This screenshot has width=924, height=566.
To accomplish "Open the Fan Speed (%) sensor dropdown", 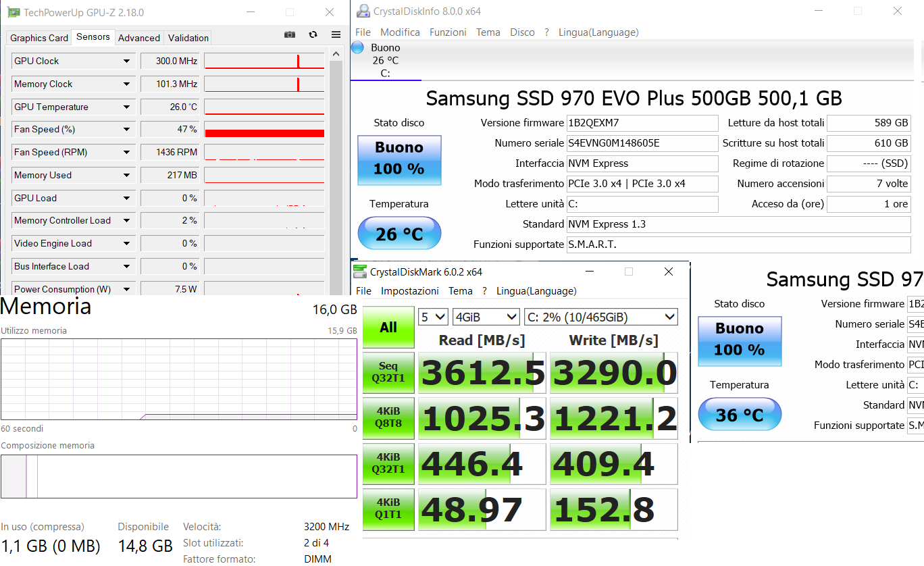I will pos(126,129).
